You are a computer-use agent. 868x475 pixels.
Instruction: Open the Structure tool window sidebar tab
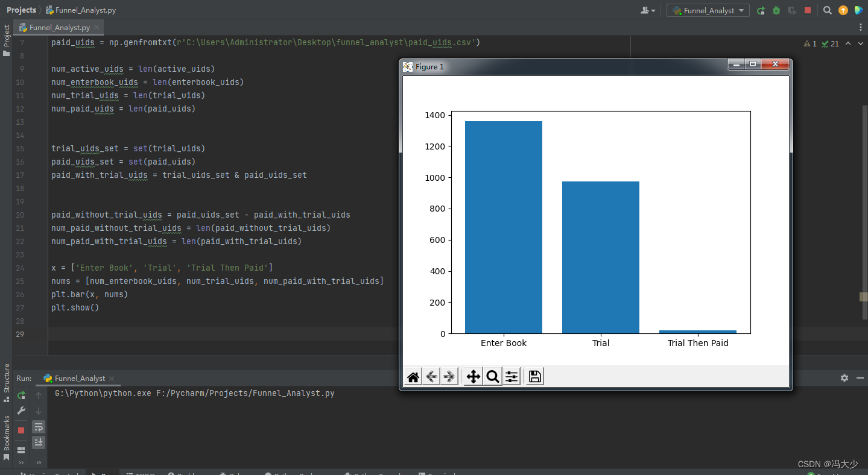(x=6, y=382)
